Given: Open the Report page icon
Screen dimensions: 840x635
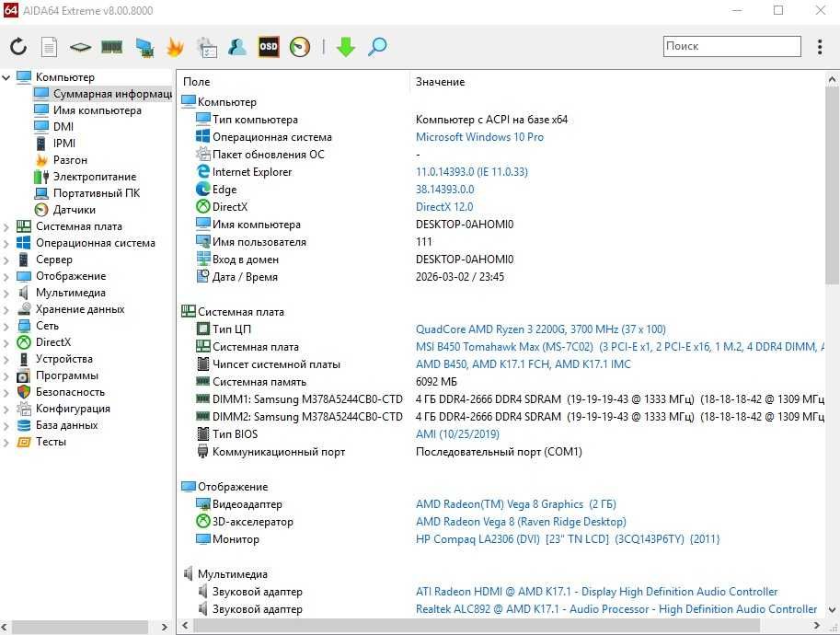Looking at the screenshot, I should 50,47.
